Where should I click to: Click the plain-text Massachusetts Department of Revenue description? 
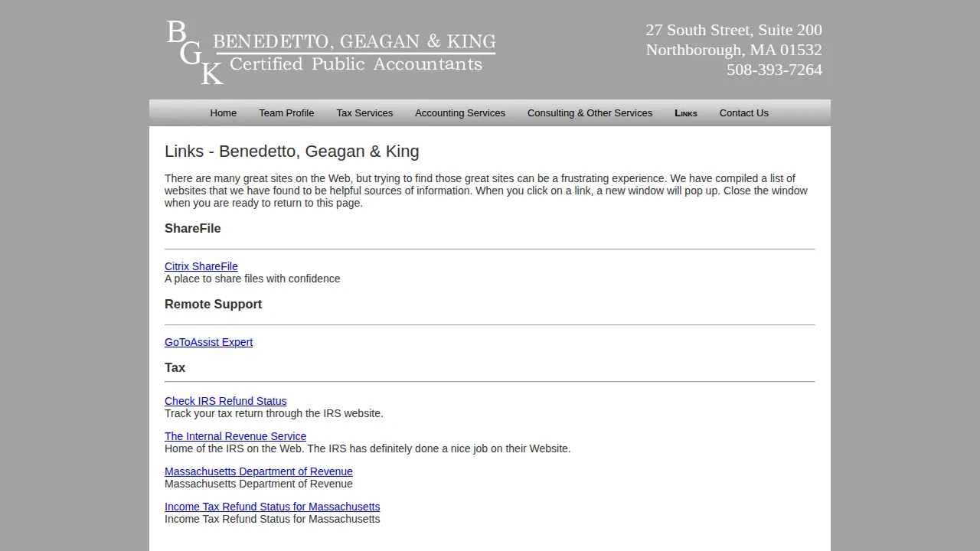(259, 484)
